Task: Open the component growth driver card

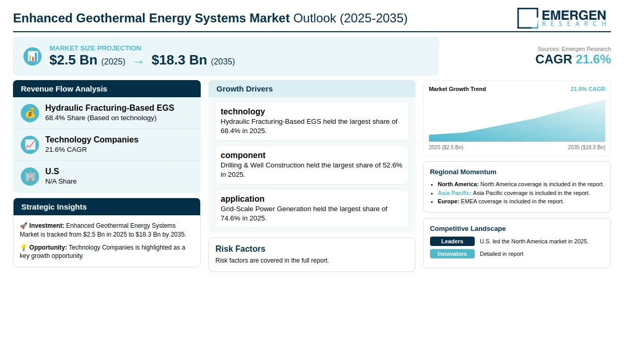Action: (x=312, y=165)
